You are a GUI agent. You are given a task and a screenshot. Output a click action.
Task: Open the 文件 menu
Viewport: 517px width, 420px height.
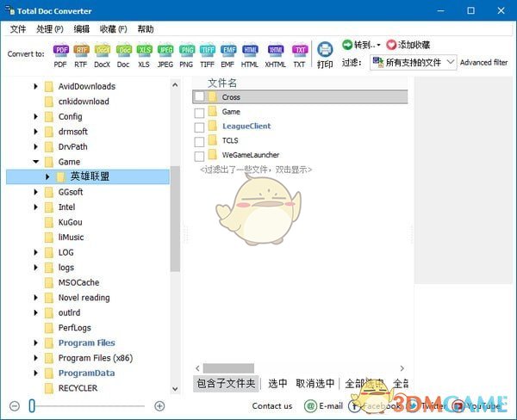[18, 29]
